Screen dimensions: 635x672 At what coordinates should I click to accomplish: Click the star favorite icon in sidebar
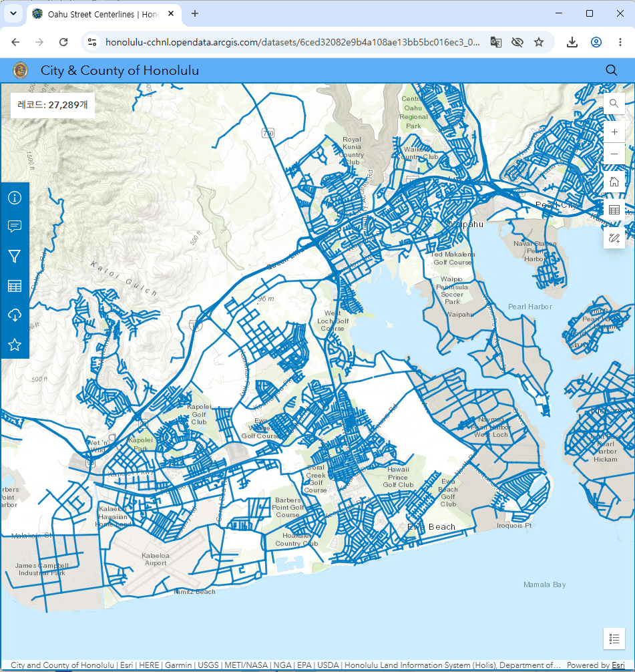pos(15,345)
